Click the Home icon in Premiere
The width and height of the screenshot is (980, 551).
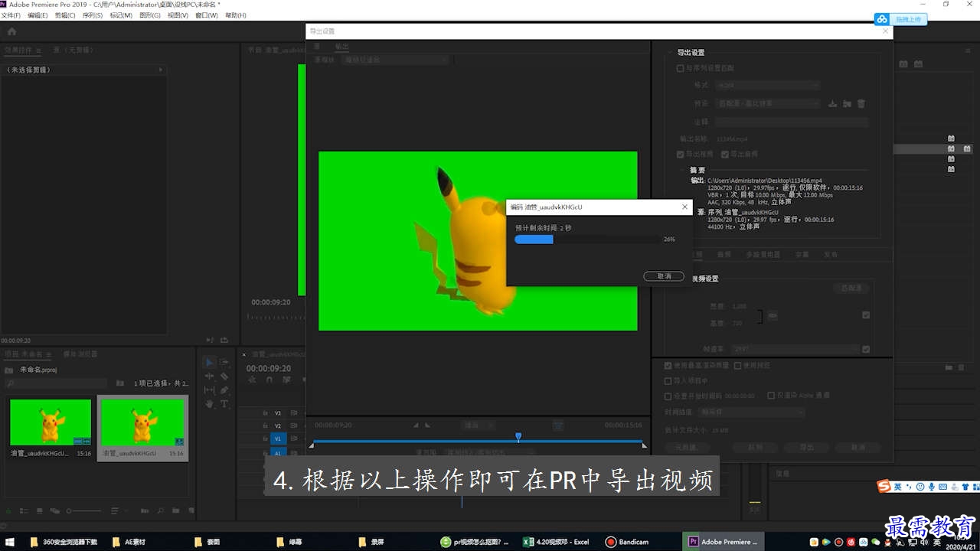11,31
